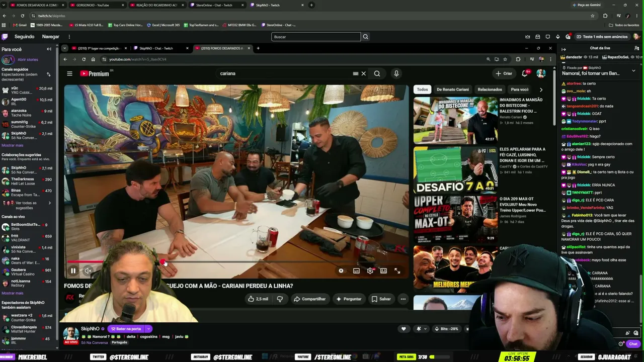Open the Twitch Prime loot crown icon
The height and width of the screenshot is (362, 644).
(528, 37)
